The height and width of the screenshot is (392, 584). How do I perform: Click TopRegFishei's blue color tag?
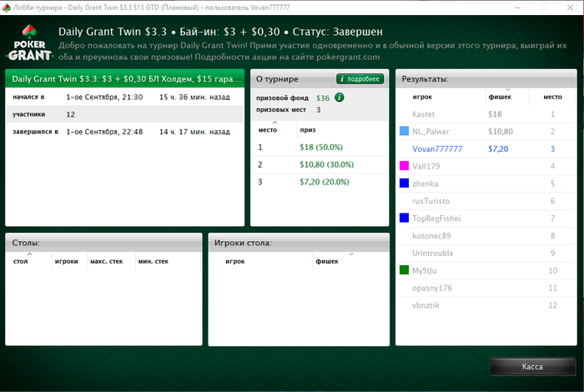(x=404, y=218)
